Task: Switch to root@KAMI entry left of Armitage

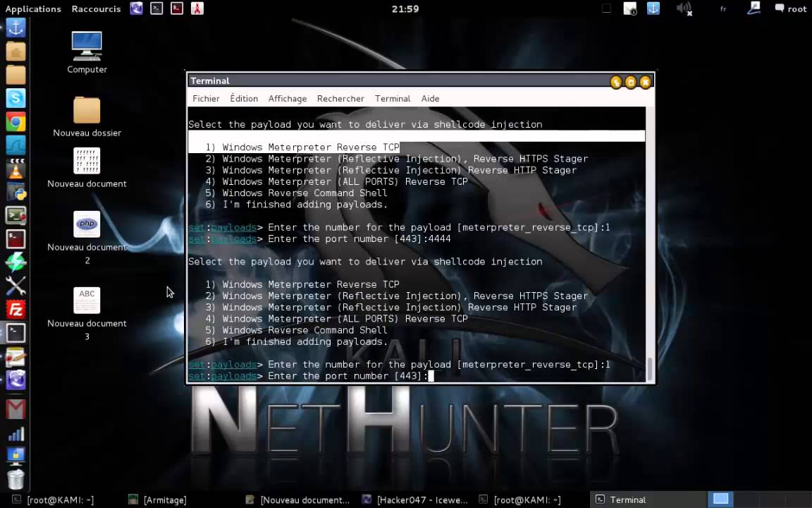Action: (x=53, y=500)
